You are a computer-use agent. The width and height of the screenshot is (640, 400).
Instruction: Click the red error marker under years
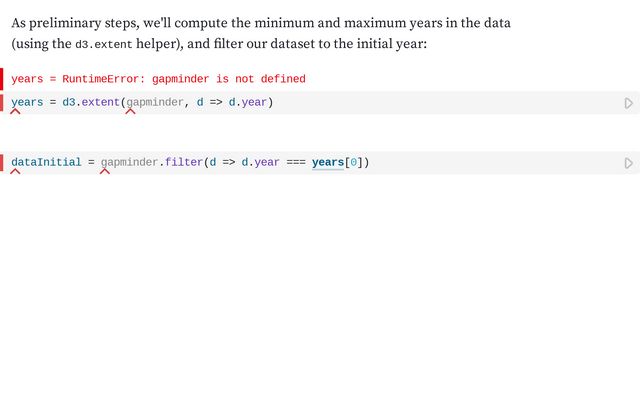click(15, 111)
